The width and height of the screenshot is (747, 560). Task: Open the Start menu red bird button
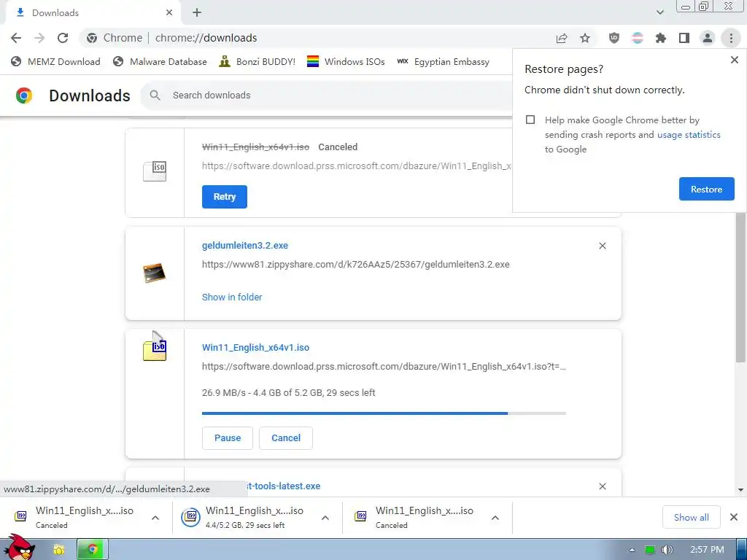pos(19,548)
